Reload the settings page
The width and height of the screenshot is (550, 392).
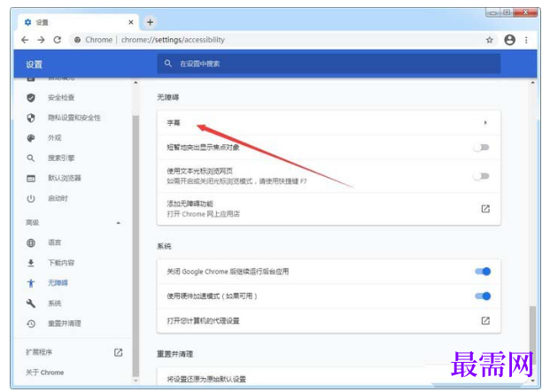pos(58,40)
